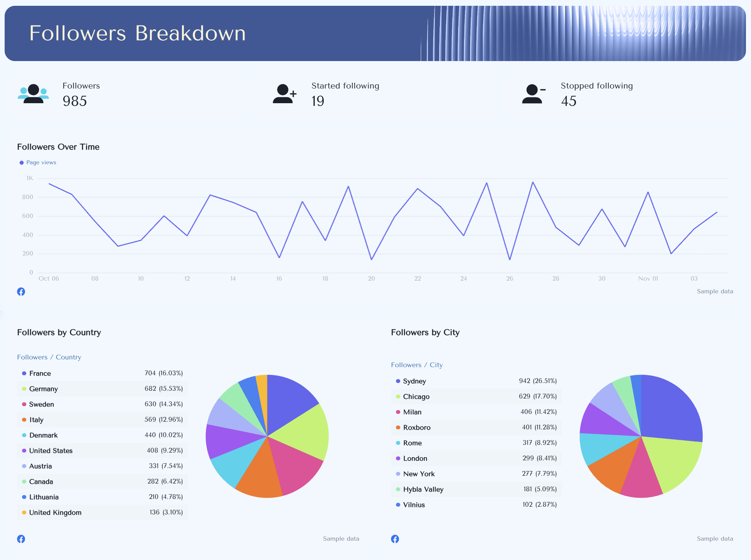Click the Facebook icon below the country table

(21, 538)
